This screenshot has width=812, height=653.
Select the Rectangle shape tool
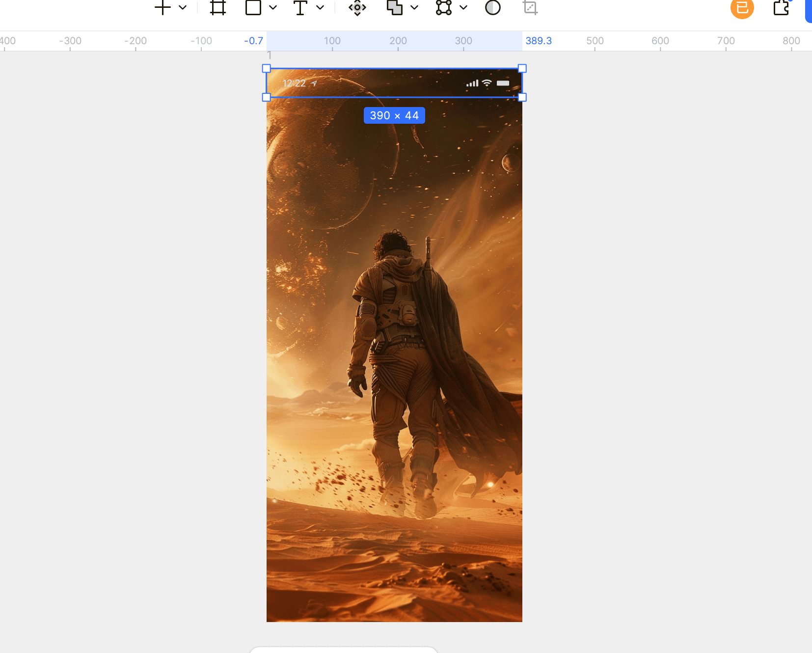pyautogui.click(x=253, y=7)
